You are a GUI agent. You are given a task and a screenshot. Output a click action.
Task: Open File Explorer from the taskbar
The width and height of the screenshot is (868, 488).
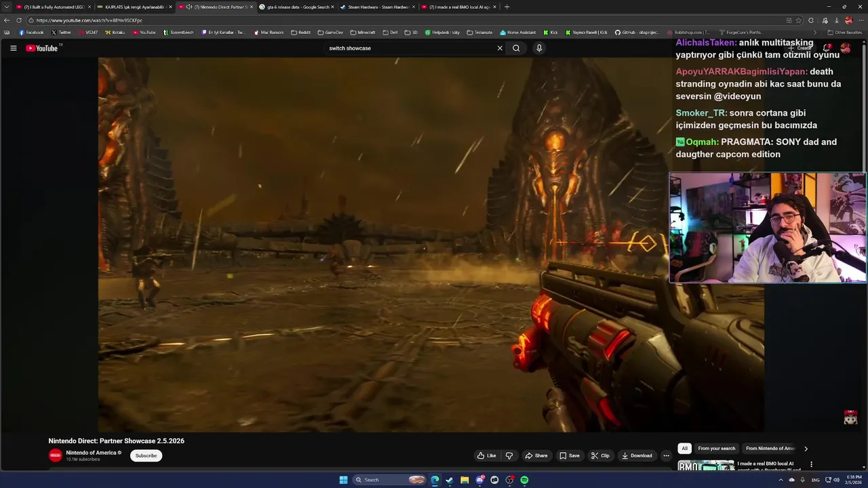click(465, 480)
